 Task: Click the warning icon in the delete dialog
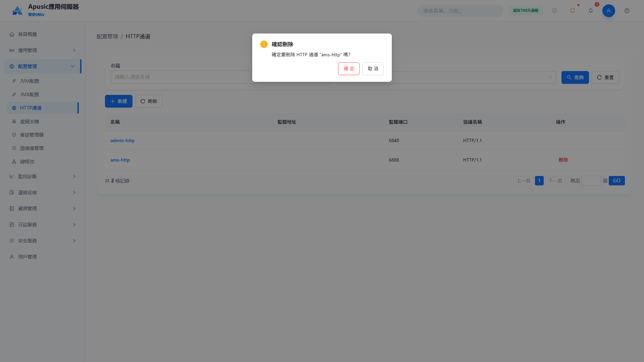pos(264,44)
